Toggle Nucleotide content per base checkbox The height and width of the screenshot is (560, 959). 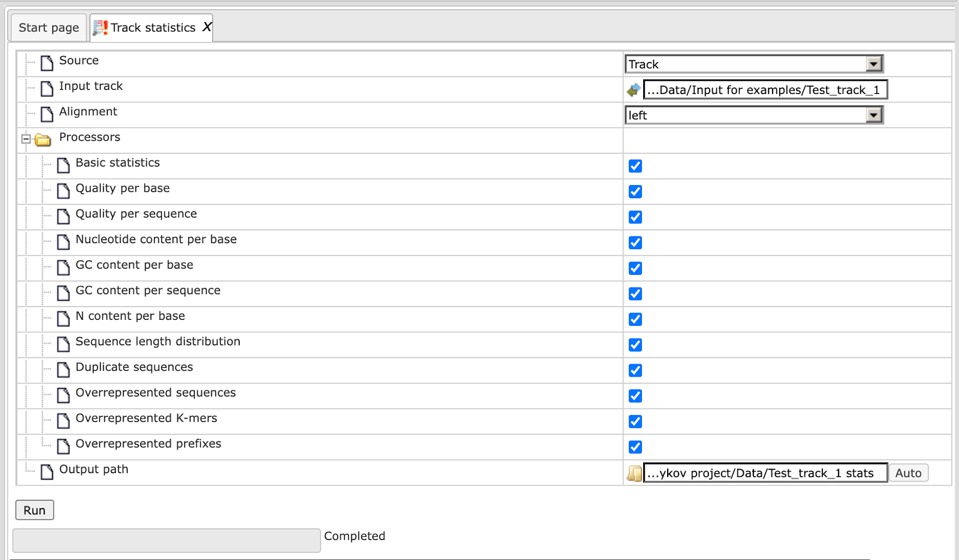(x=635, y=243)
